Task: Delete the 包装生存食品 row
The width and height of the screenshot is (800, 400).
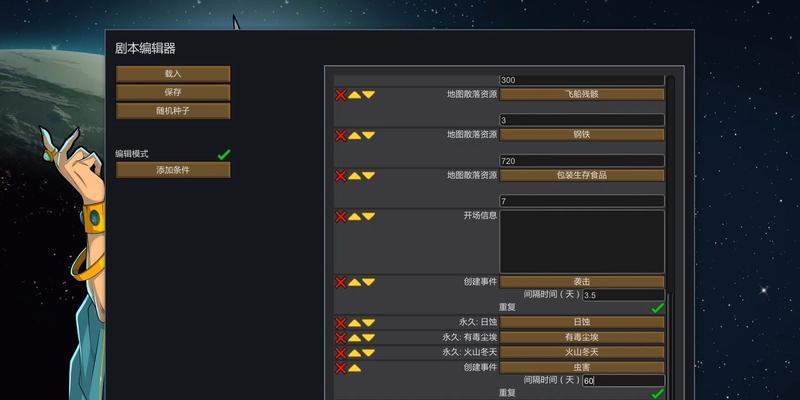Action: (340, 176)
